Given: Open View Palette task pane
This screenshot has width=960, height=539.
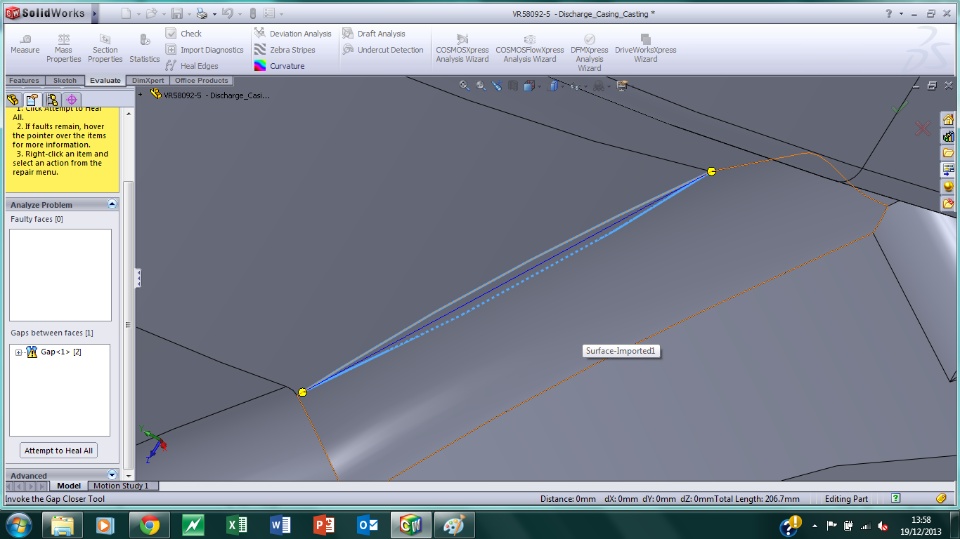Looking at the screenshot, I should point(948,169).
